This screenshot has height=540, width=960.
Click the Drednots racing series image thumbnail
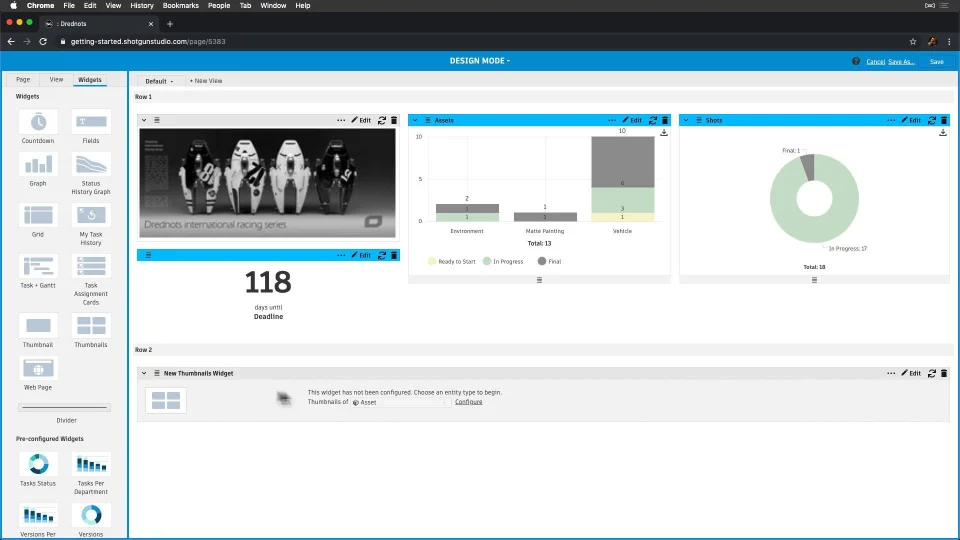[x=267, y=182]
